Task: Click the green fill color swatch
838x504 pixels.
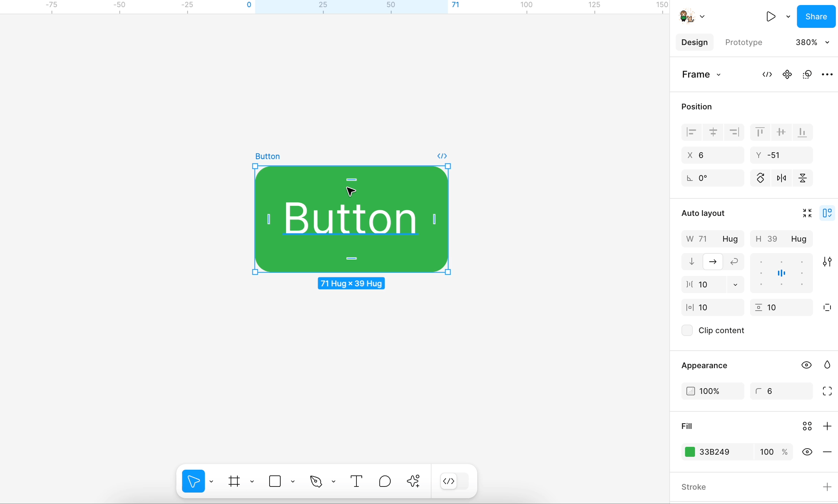Action: pyautogui.click(x=690, y=452)
